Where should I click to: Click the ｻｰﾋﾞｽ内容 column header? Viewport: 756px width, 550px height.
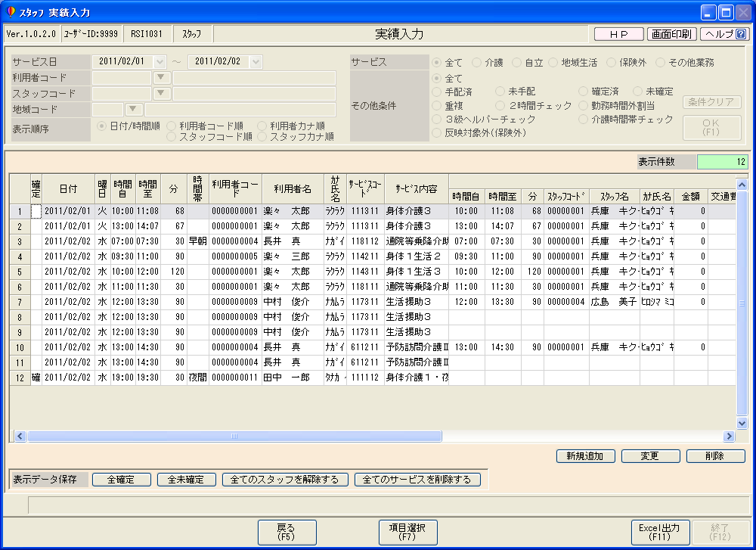(417, 189)
